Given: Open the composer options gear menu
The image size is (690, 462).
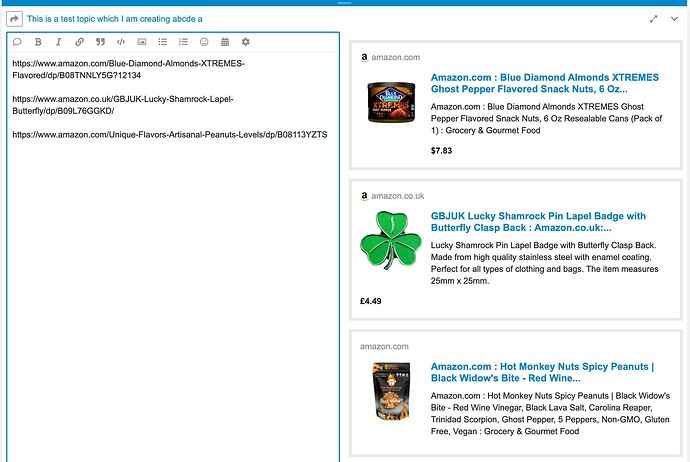Looking at the screenshot, I should click(x=246, y=42).
